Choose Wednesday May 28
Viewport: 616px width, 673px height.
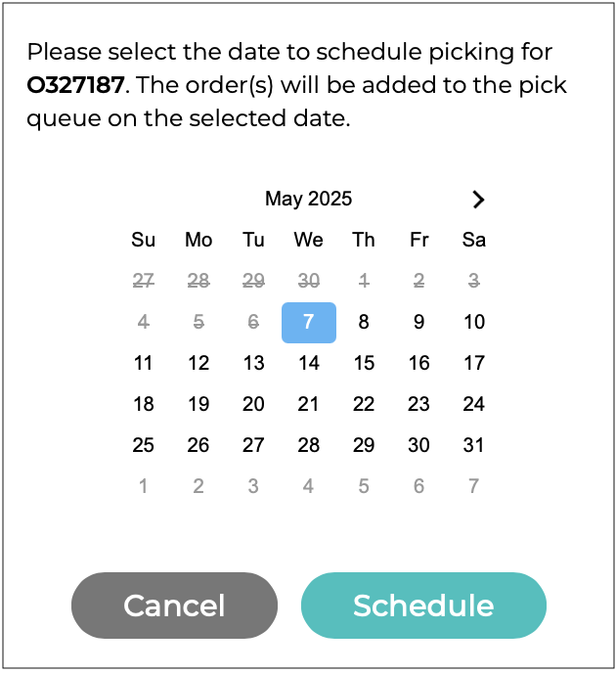pyautogui.click(x=309, y=445)
